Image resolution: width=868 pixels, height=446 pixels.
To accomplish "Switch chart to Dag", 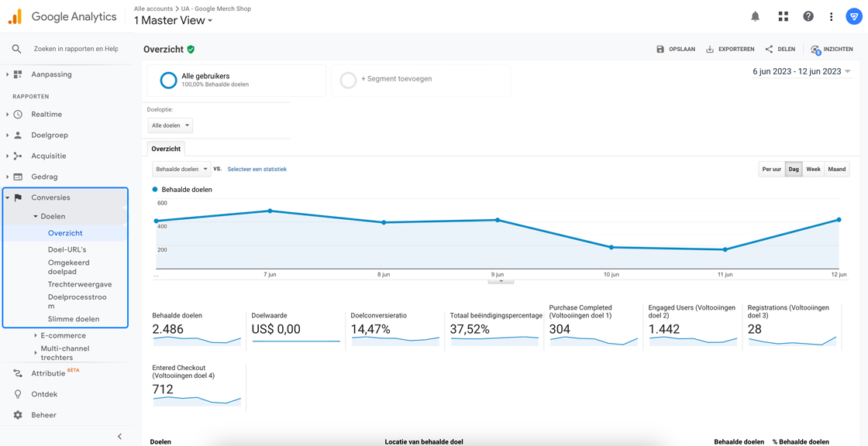I will [794, 170].
